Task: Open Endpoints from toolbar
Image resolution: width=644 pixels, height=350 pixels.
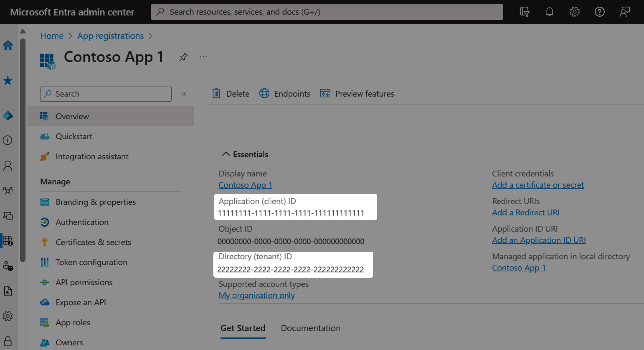Action: click(285, 94)
